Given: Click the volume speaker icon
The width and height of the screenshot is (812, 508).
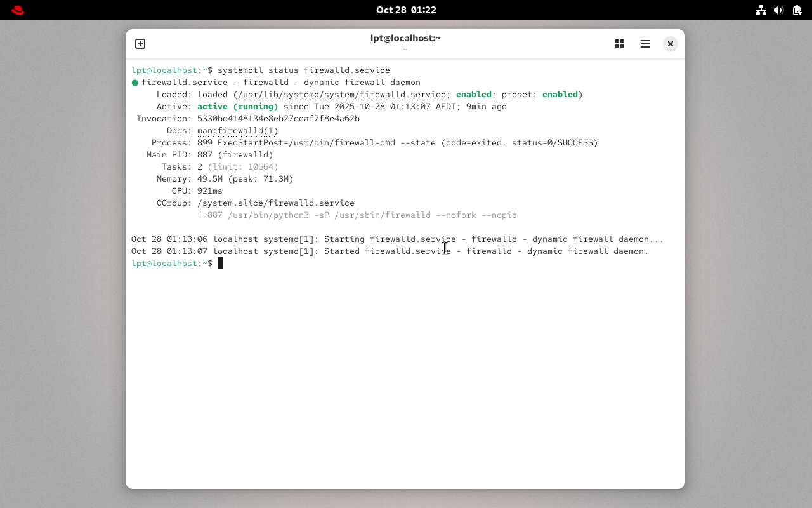Looking at the screenshot, I should tap(779, 10).
